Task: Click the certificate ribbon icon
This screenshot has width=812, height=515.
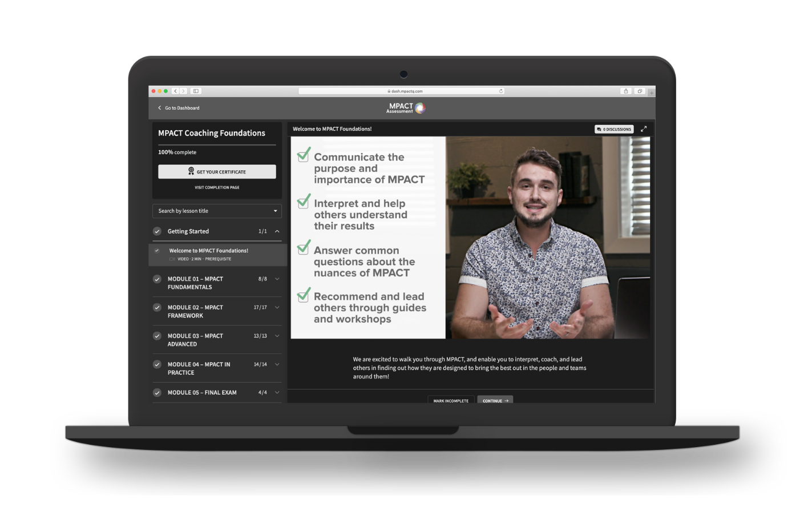Action: click(191, 171)
